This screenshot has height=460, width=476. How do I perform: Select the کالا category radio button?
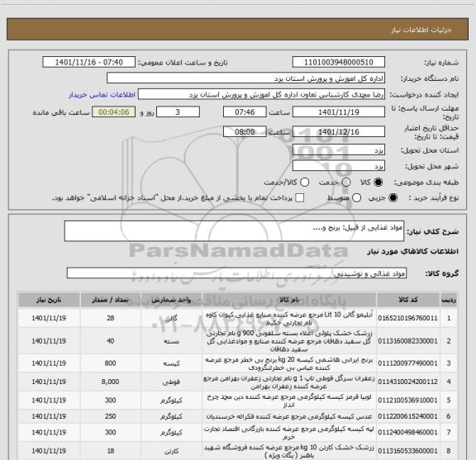coord(378,183)
